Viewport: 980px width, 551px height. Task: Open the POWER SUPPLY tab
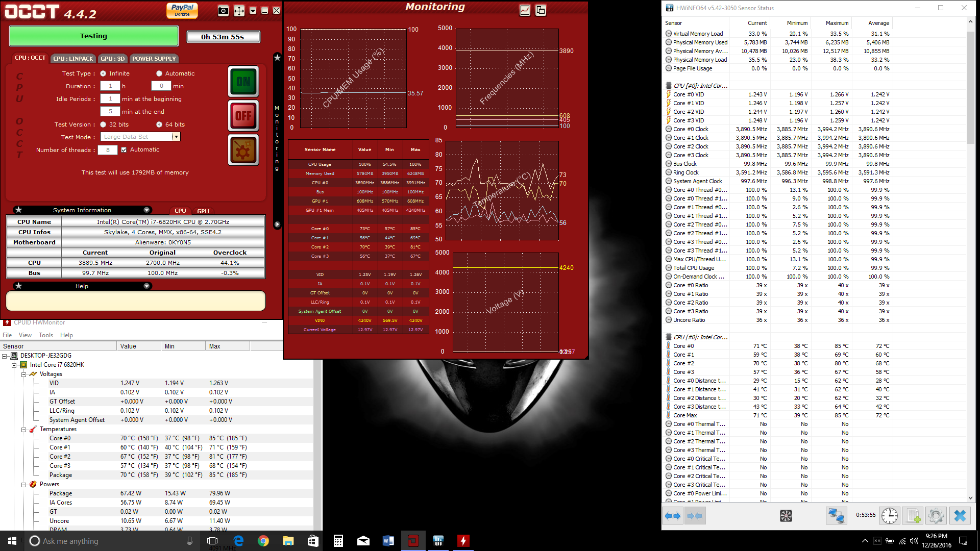coord(154,59)
